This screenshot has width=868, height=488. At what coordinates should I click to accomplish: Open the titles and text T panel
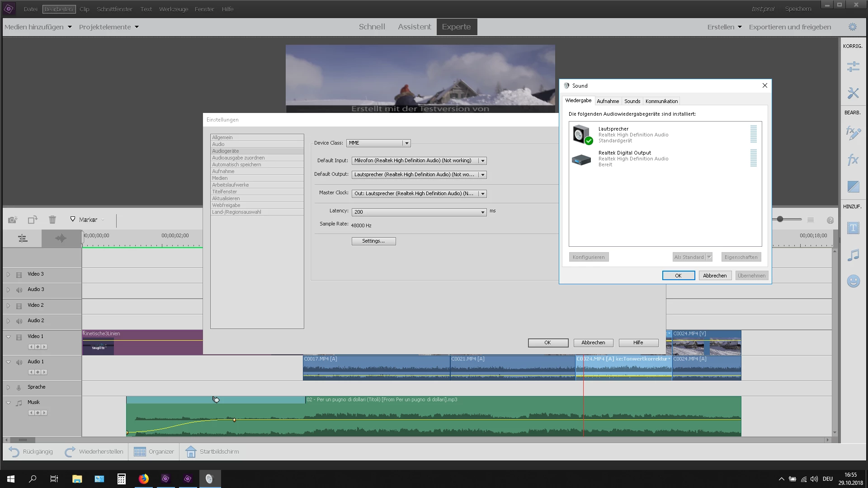coord(853,228)
